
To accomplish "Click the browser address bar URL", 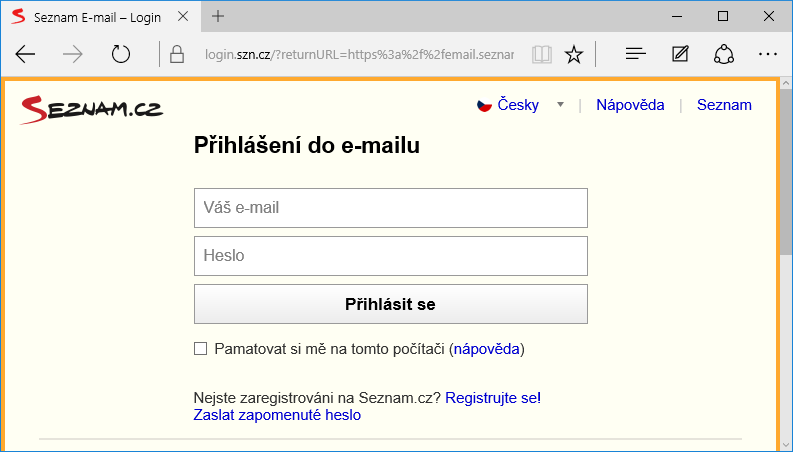I will pyautogui.click(x=358, y=54).
